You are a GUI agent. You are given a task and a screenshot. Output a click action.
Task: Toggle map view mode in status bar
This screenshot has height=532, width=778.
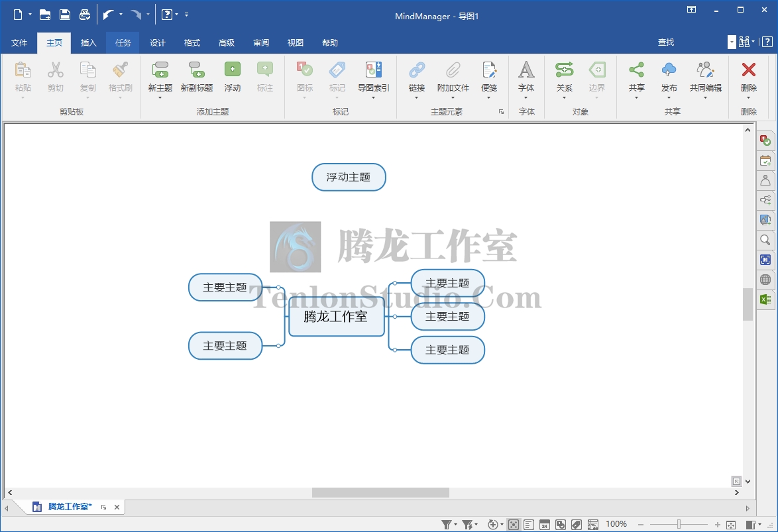coord(514,525)
